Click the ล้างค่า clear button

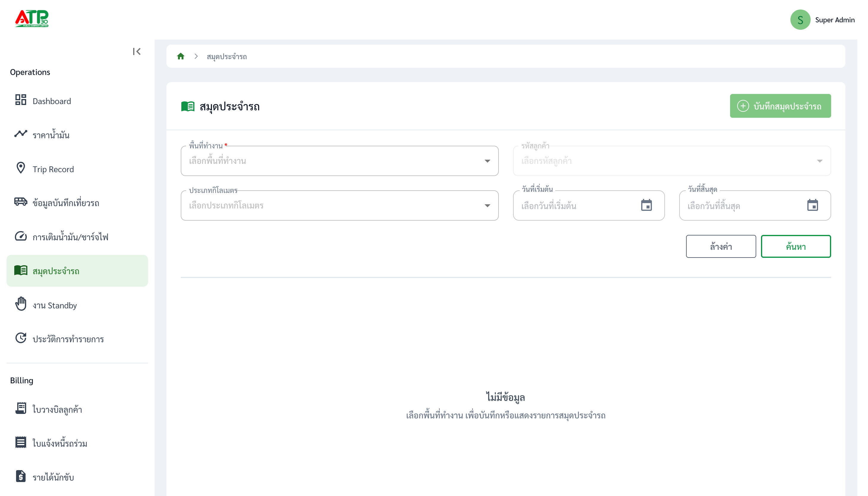(x=721, y=247)
